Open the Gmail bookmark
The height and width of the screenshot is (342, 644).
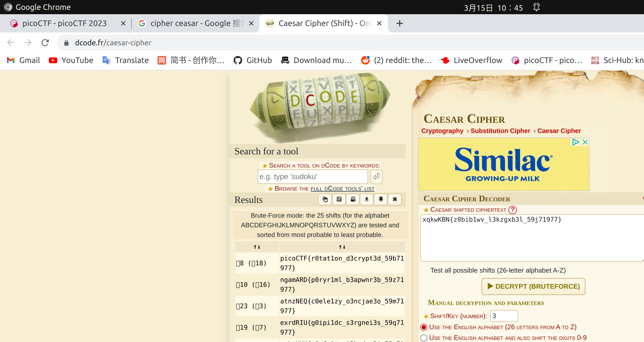(23, 60)
